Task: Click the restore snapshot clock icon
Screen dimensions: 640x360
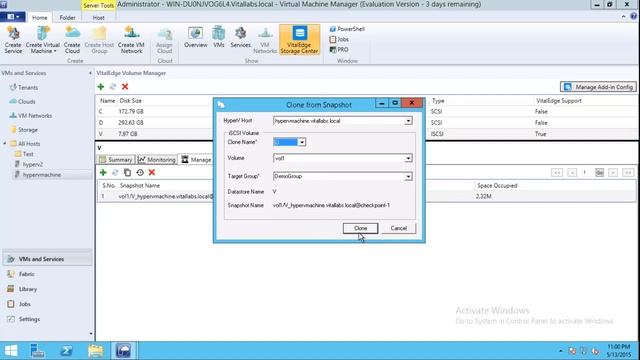Action: tap(140, 173)
